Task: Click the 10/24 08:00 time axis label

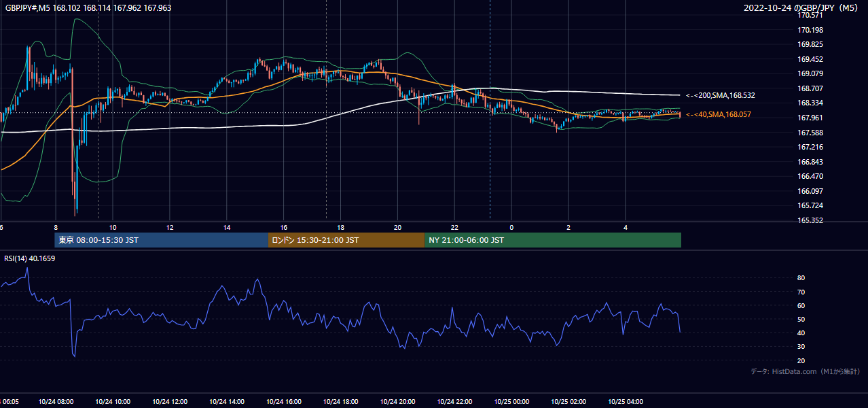Action: (56, 402)
